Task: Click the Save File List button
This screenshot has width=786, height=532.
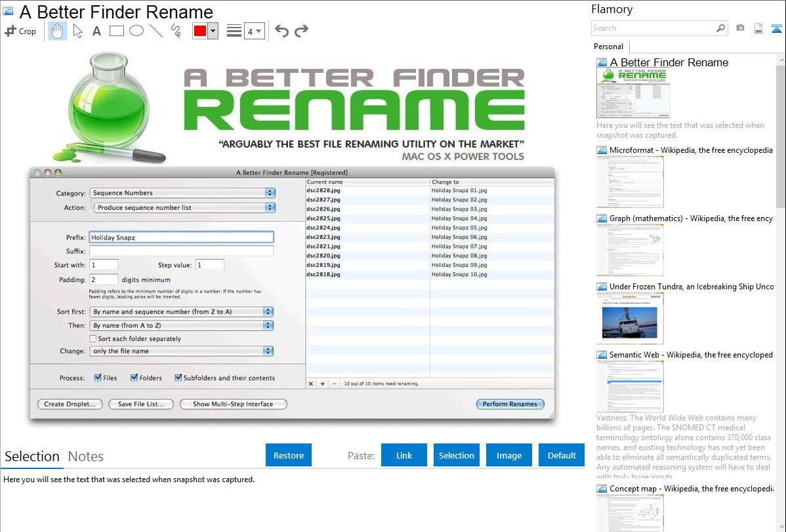Action: pos(141,404)
